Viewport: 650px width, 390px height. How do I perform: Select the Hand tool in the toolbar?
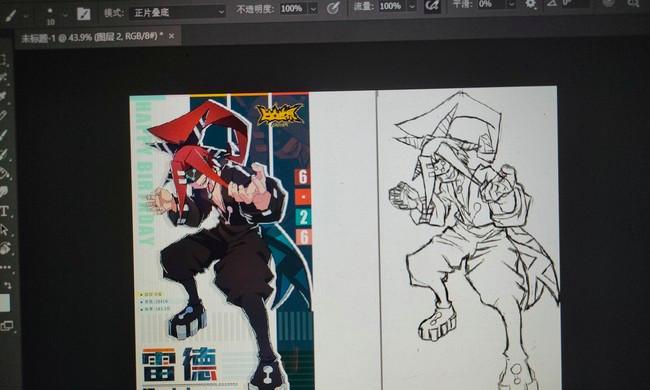tap(5, 248)
